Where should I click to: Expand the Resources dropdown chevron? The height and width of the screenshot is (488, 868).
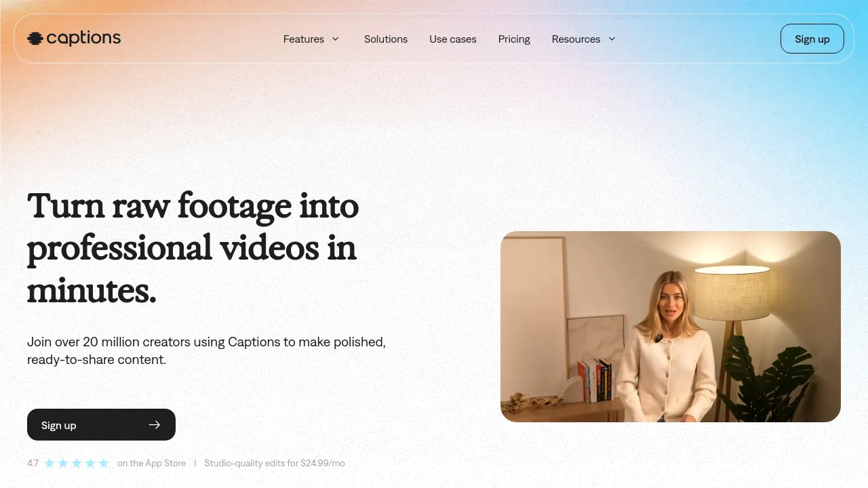[x=612, y=39]
